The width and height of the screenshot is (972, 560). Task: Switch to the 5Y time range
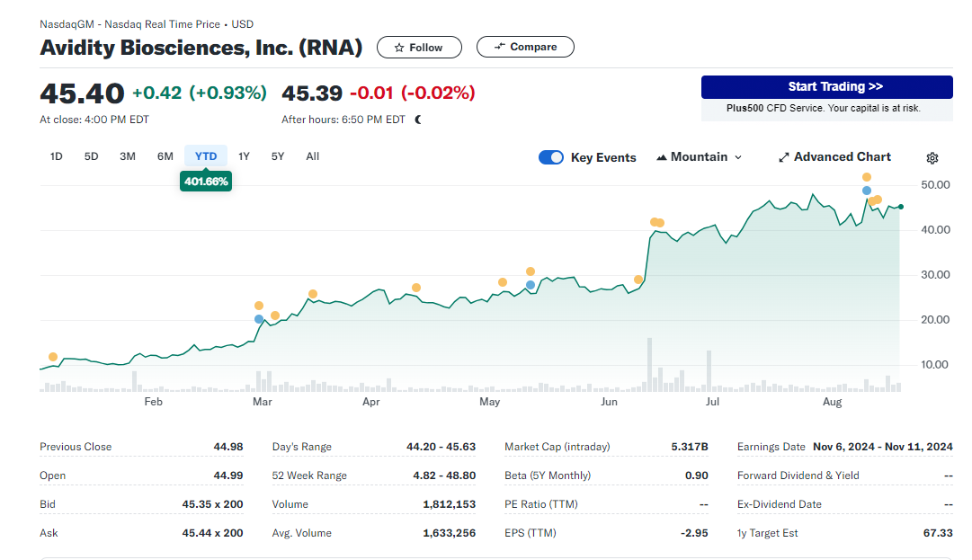[x=278, y=156]
